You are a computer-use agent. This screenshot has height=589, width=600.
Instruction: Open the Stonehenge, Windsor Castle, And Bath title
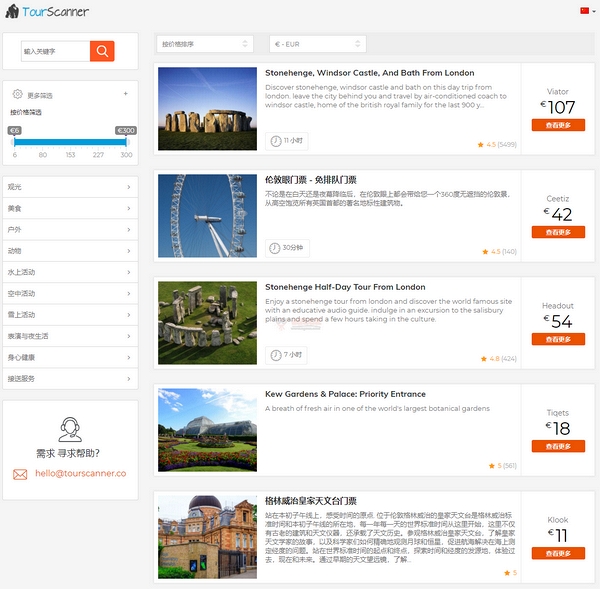coord(370,73)
